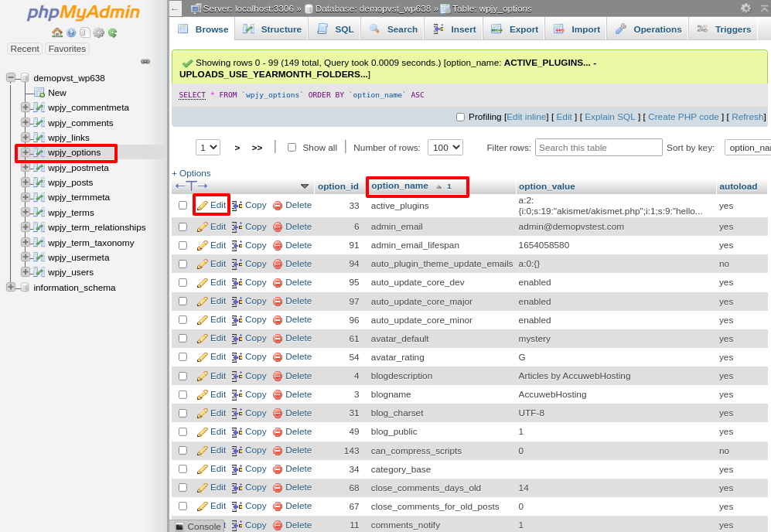The height and width of the screenshot is (532, 771).
Task: Expand the information_schema database
Action: coord(10,287)
